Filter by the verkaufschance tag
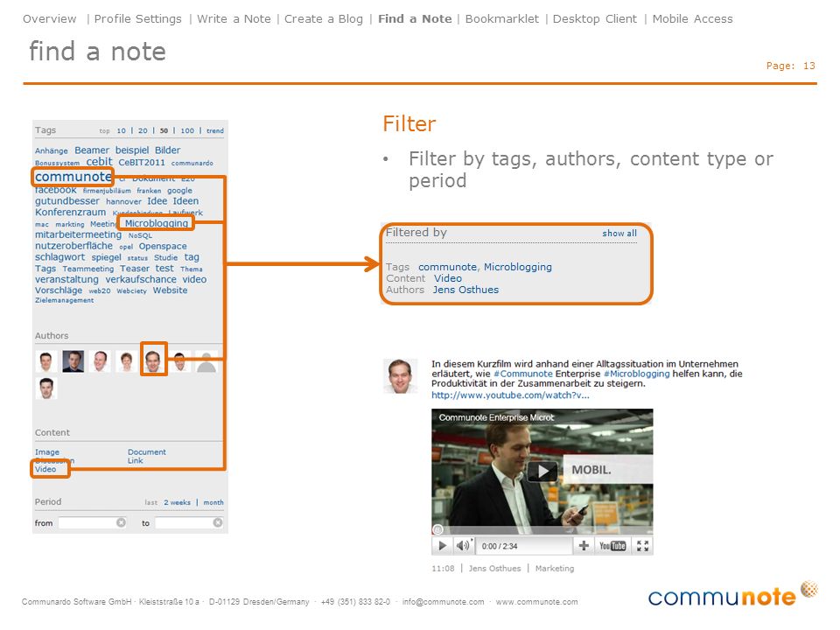The image size is (840, 630). tap(140, 280)
